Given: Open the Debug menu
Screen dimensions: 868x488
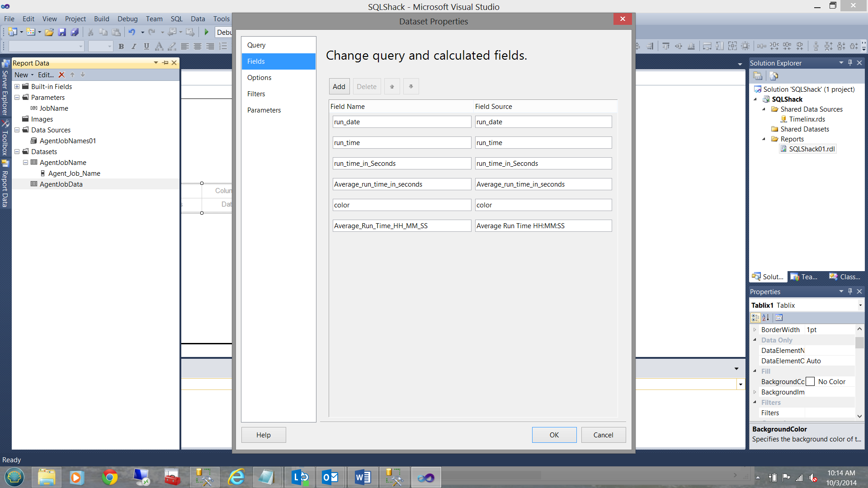Looking at the screenshot, I should pos(127,19).
